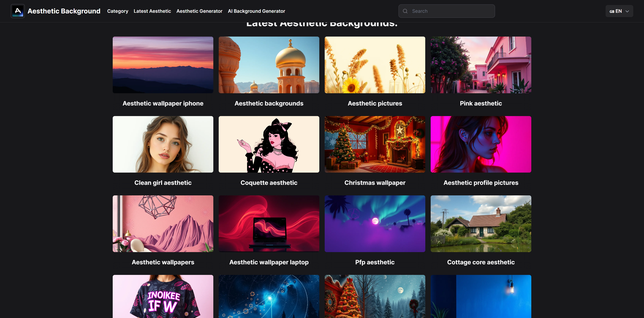Click the magnifier icon in the search bar
Screen dimensions: 644x318
click(405, 11)
